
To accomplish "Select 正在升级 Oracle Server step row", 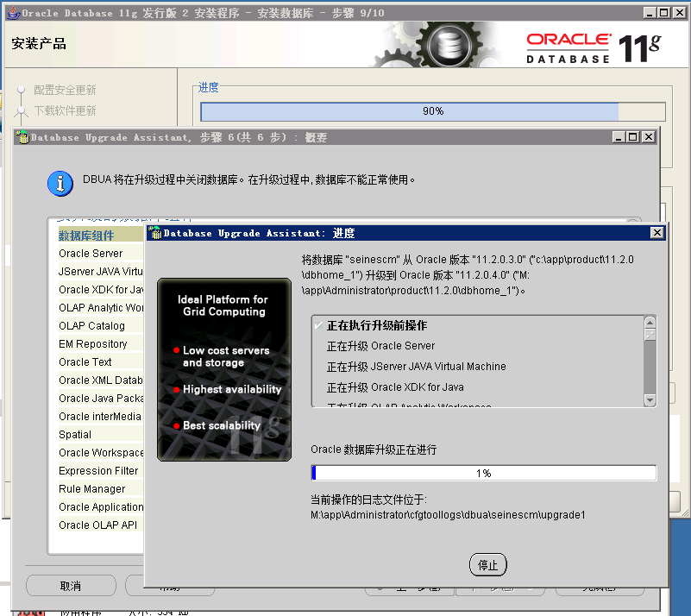I will [x=478, y=346].
